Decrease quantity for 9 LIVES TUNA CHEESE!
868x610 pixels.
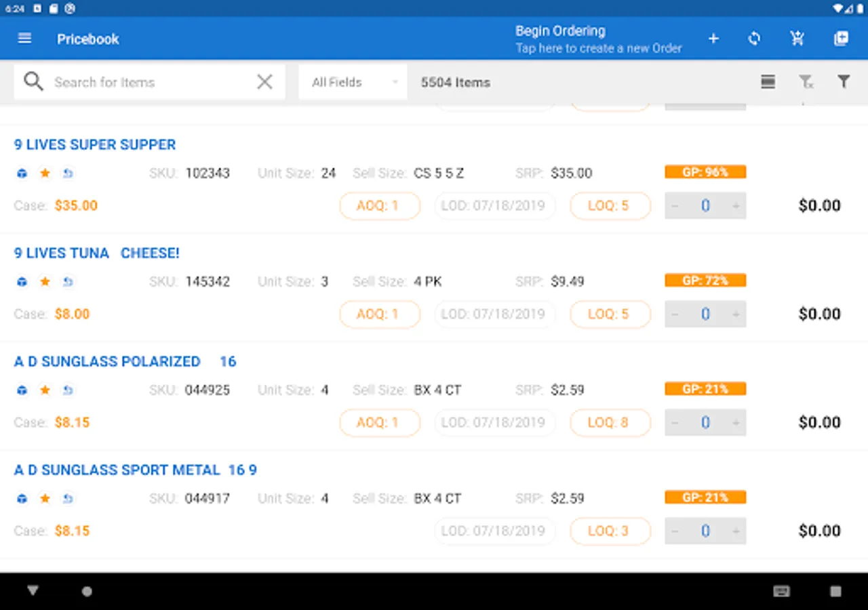click(675, 314)
